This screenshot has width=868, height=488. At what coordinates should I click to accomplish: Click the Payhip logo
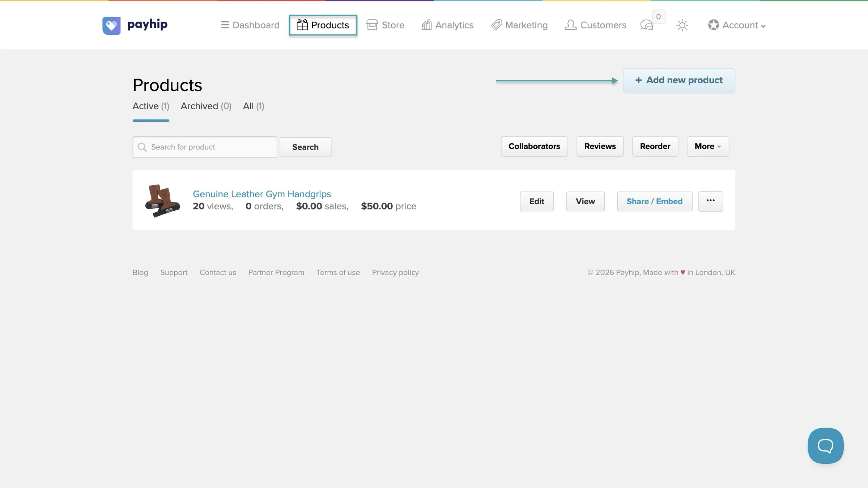click(x=135, y=25)
